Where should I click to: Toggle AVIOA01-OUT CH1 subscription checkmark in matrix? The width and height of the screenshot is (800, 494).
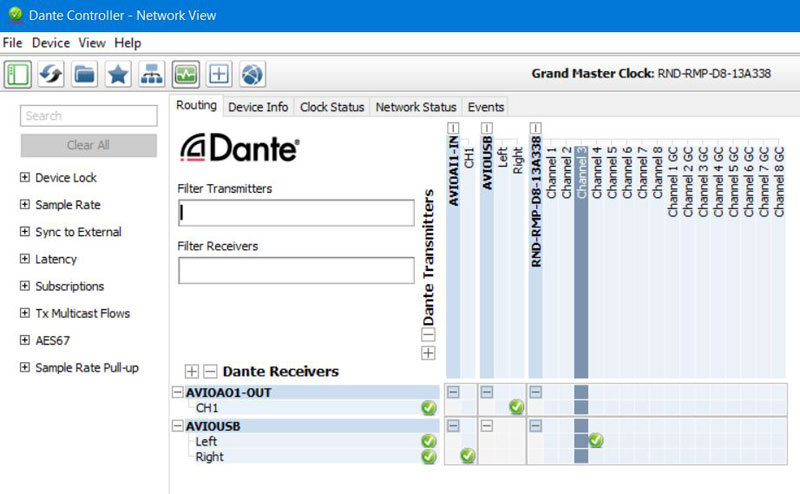[x=516, y=407]
